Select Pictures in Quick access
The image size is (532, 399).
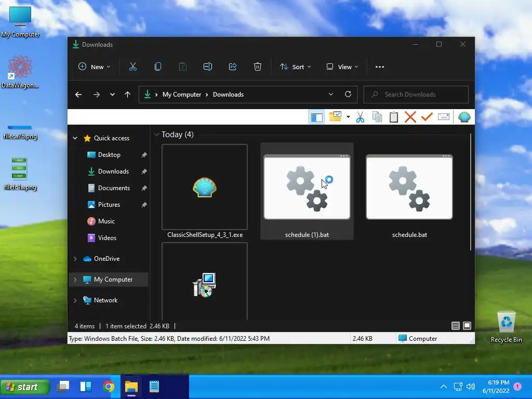[109, 205]
